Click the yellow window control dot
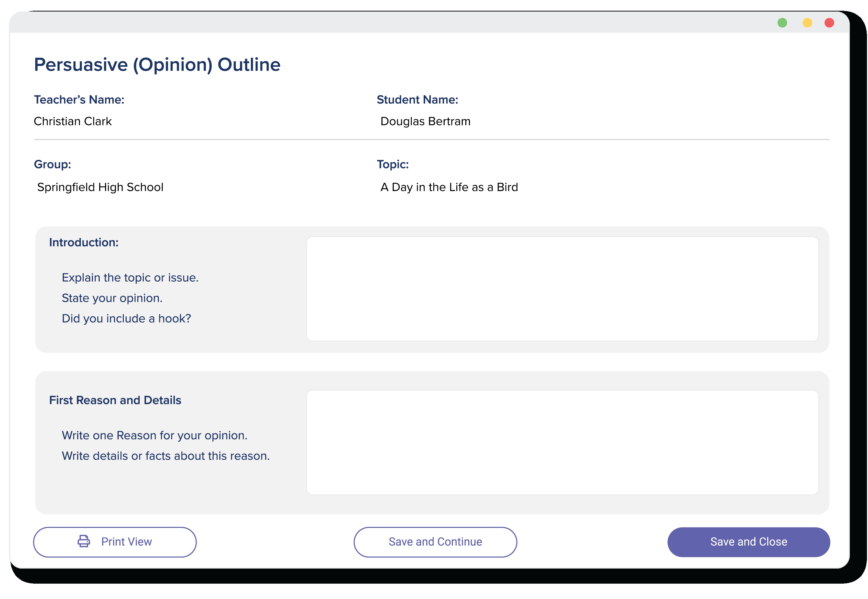Image resolution: width=868 pixels, height=599 pixels. click(807, 23)
